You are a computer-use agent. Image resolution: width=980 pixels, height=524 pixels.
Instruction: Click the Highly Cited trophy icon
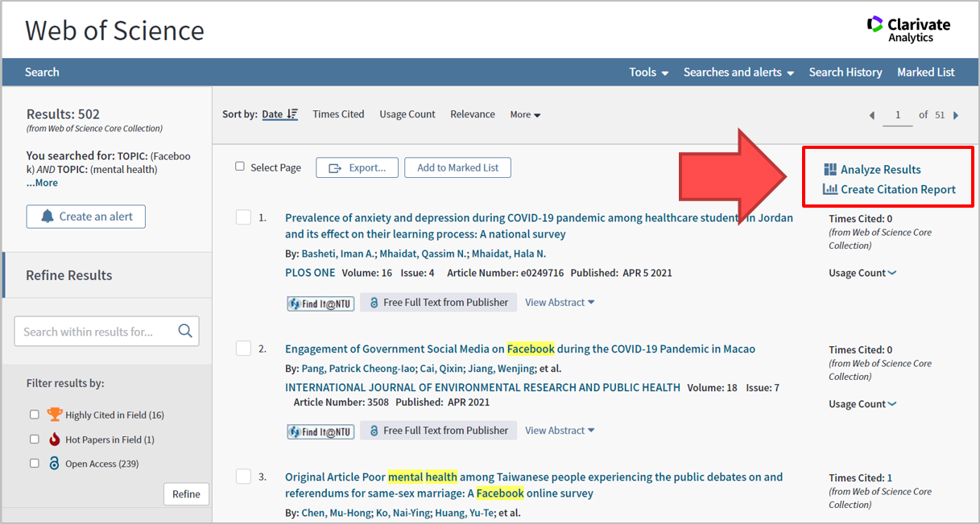[x=55, y=415]
